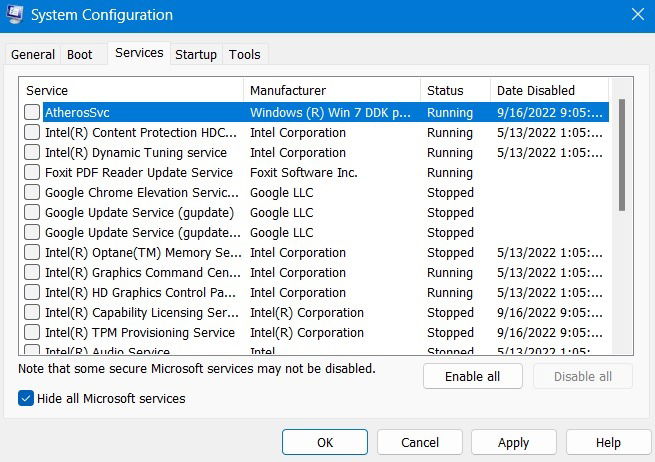Go to the Startup tab
This screenshot has height=462, width=655.
click(x=196, y=54)
